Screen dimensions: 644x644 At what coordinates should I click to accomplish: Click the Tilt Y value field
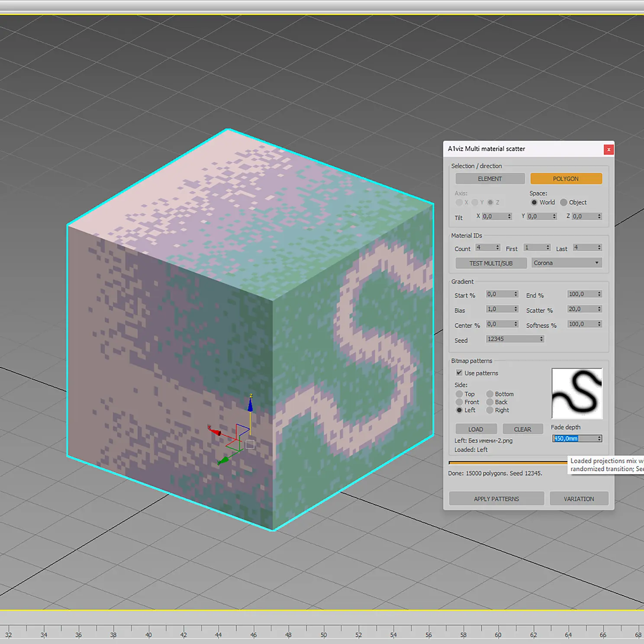click(539, 216)
